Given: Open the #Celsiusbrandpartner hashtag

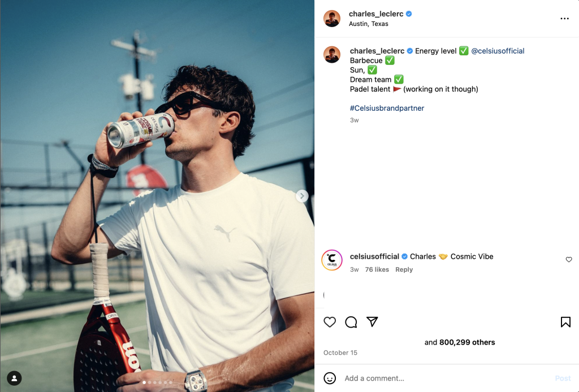Looking at the screenshot, I should (387, 108).
